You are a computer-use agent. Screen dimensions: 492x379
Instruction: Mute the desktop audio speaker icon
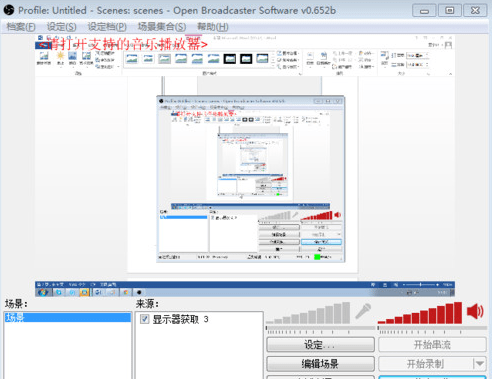[x=475, y=312]
